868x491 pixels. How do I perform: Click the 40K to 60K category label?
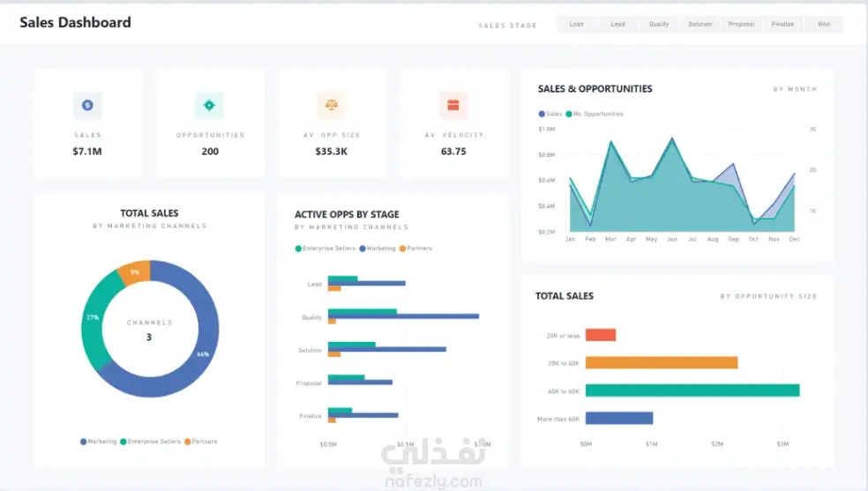pyautogui.click(x=563, y=391)
